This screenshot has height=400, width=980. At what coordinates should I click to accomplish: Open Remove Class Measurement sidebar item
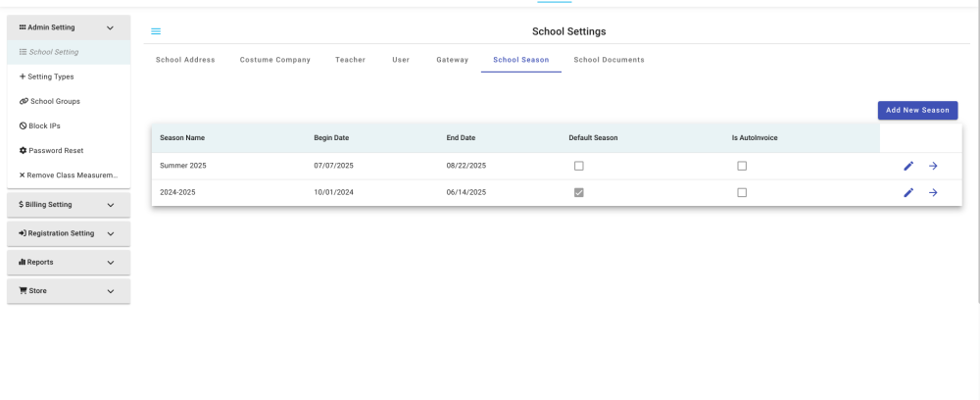coord(69,175)
